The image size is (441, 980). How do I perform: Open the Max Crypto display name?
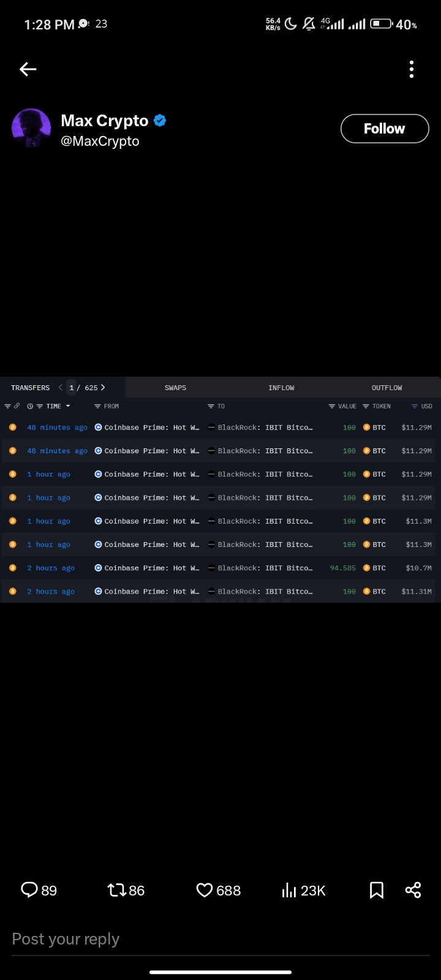click(x=105, y=121)
